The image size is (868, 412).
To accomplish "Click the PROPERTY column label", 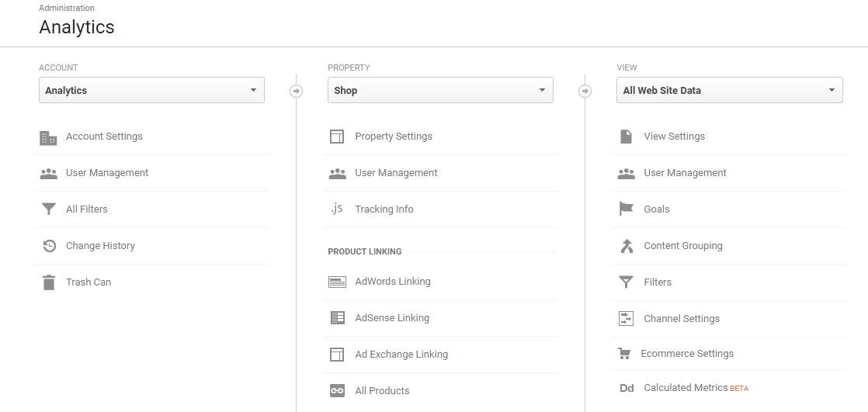I will [x=349, y=68].
